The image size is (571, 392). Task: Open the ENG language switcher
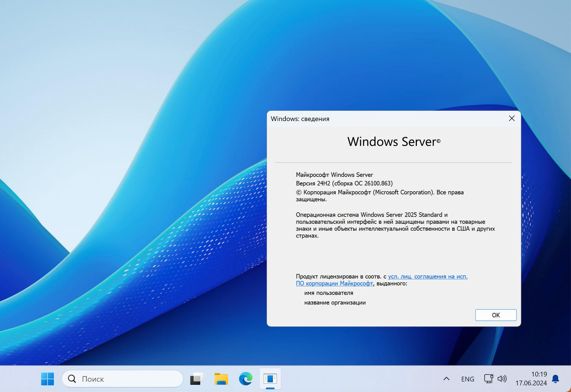click(x=467, y=379)
